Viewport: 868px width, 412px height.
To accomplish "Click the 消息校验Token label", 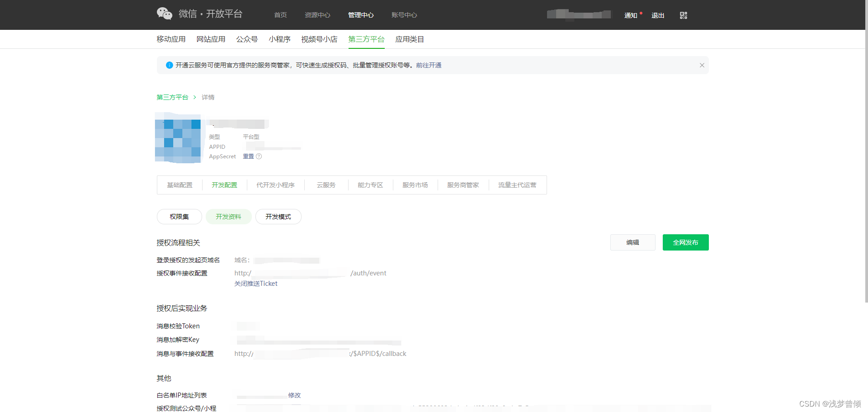I will 178,326.
